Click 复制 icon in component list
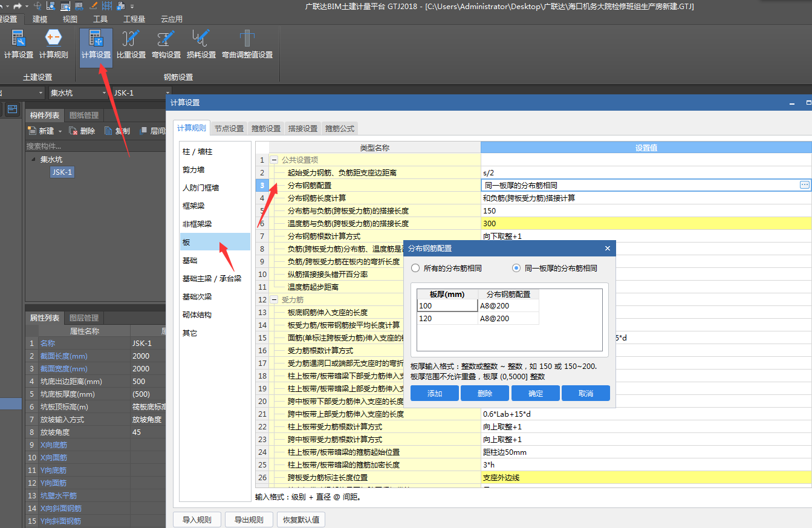 tap(108, 131)
